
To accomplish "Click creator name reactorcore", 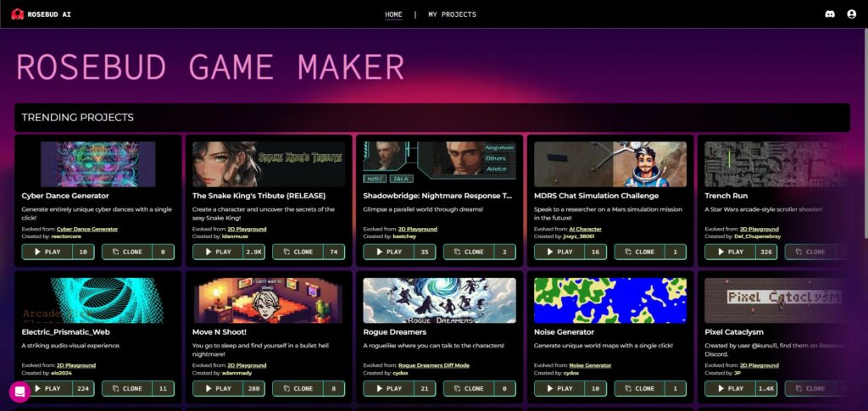I will click(x=66, y=236).
